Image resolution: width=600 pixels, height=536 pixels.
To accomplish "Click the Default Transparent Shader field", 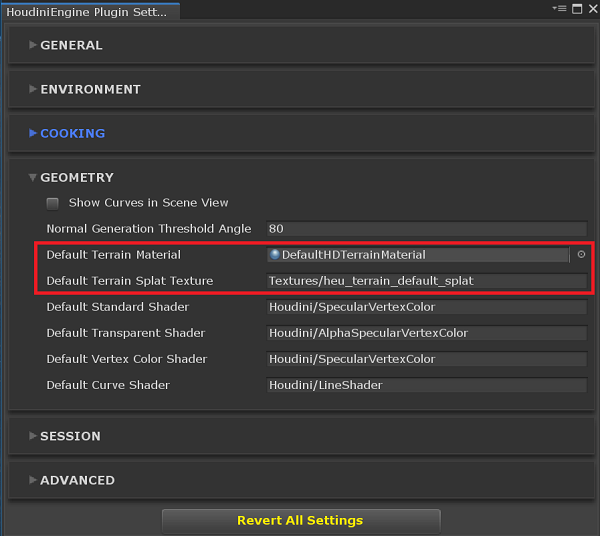I will (426, 333).
